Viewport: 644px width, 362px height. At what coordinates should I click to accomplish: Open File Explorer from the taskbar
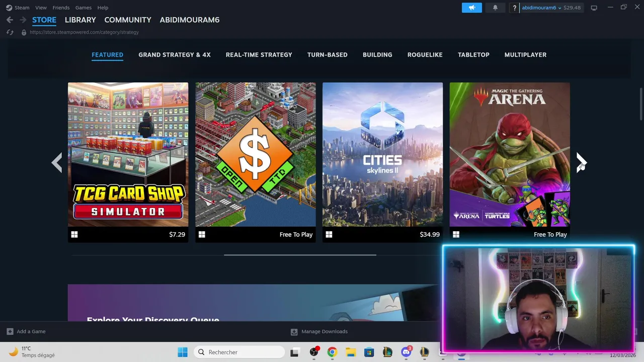pyautogui.click(x=351, y=352)
